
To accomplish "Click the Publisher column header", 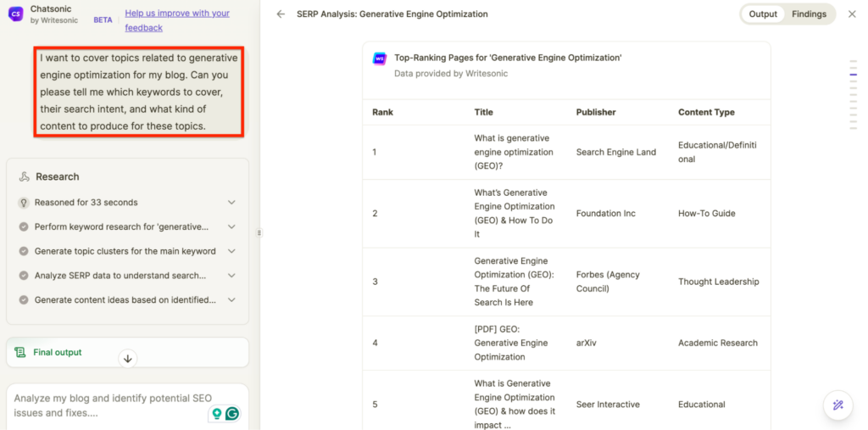I will click(596, 112).
